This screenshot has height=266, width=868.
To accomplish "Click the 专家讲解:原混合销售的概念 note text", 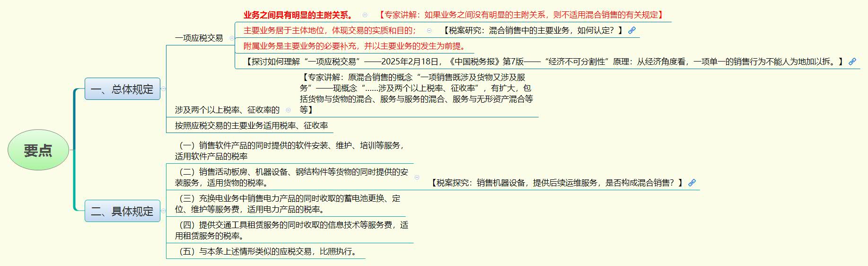I will [x=416, y=93].
